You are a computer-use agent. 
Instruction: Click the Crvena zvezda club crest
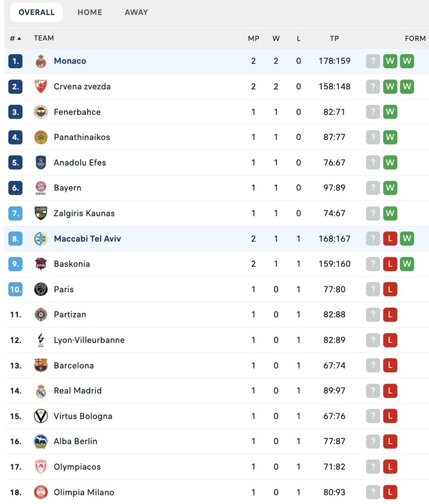(x=41, y=86)
